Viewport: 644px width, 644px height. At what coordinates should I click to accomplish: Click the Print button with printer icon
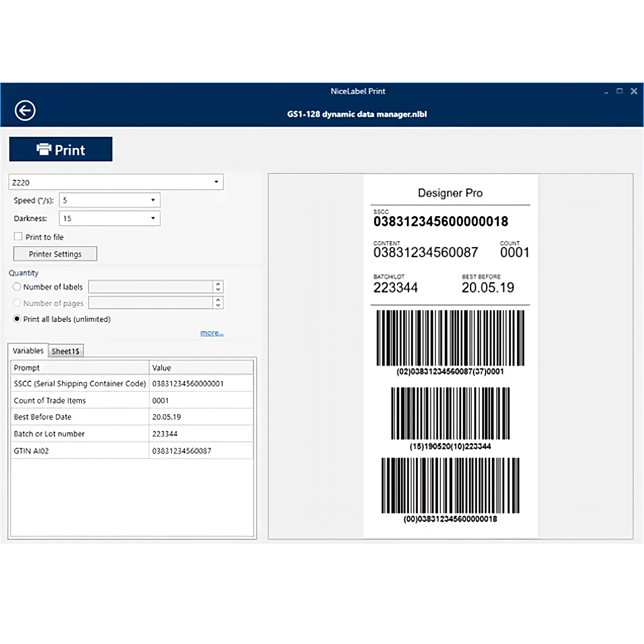coord(61,150)
